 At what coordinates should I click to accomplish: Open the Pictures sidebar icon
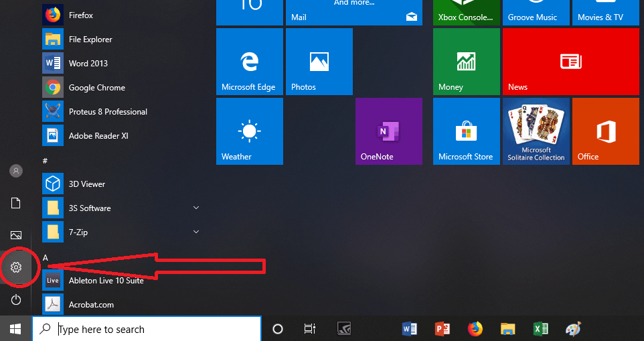click(x=16, y=235)
